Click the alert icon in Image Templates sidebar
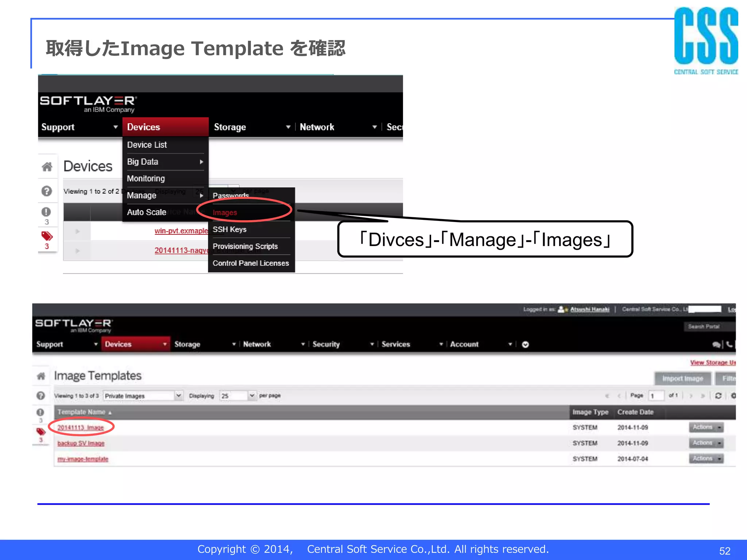 click(40, 412)
